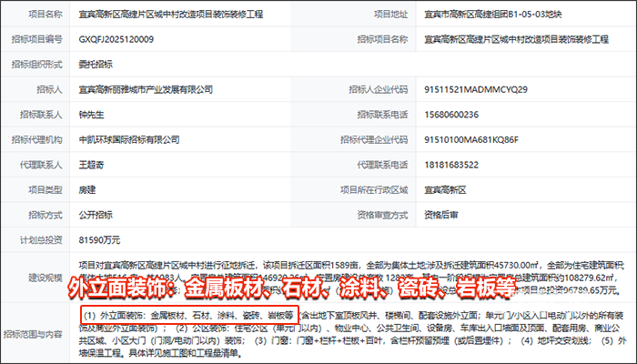Select project type value 房建

click(87, 189)
